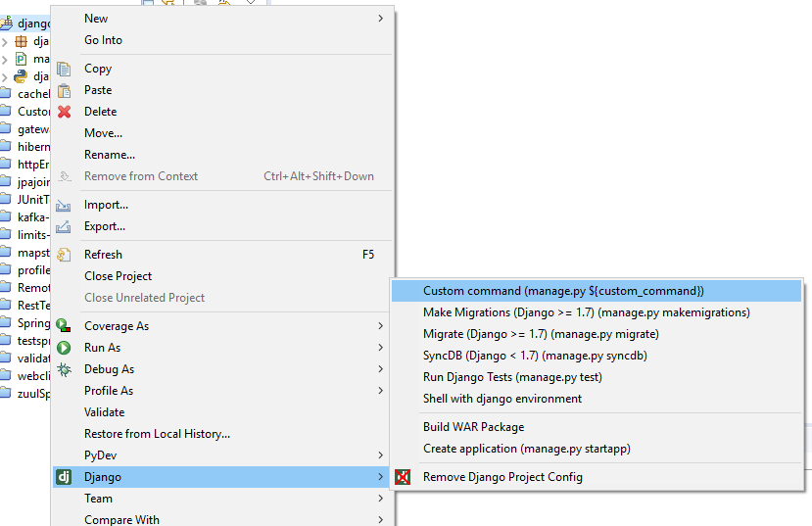Select Validate menu entry
Viewport: 812px width, 526px height.
(222, 412)
